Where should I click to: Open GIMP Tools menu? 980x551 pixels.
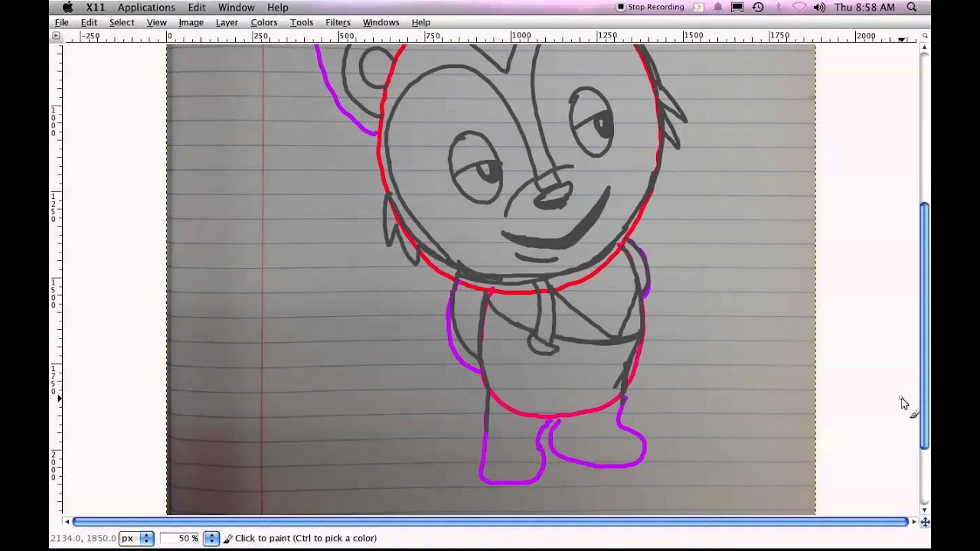point(302,22)
